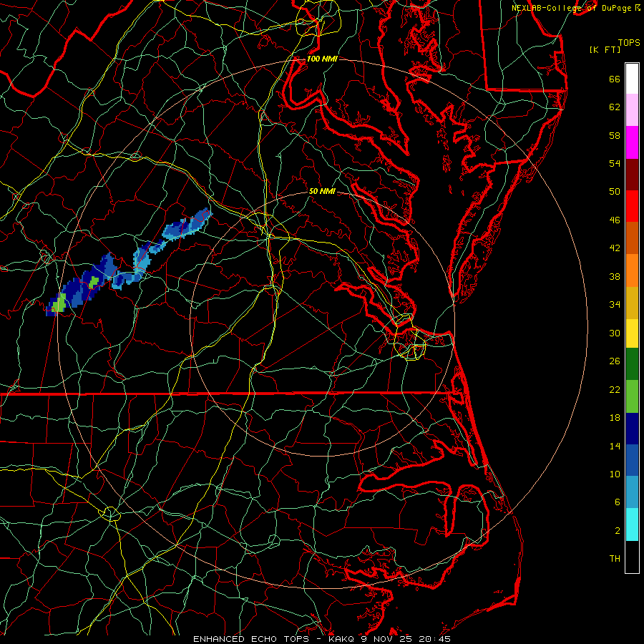This screenshot has width=644, height=644.
Task: Click the bright red 50 K FT swatch
Action: (632, 206)
